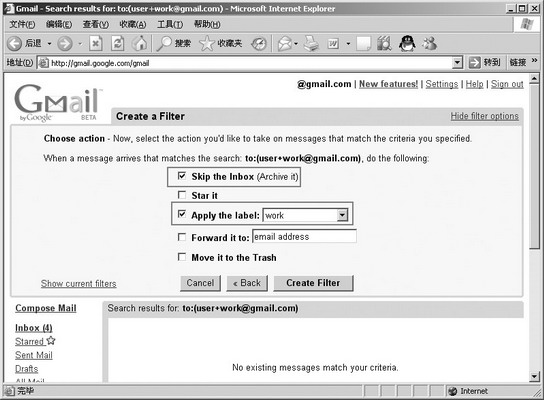Click the Stop loading icon

click(x=95, y=43)
